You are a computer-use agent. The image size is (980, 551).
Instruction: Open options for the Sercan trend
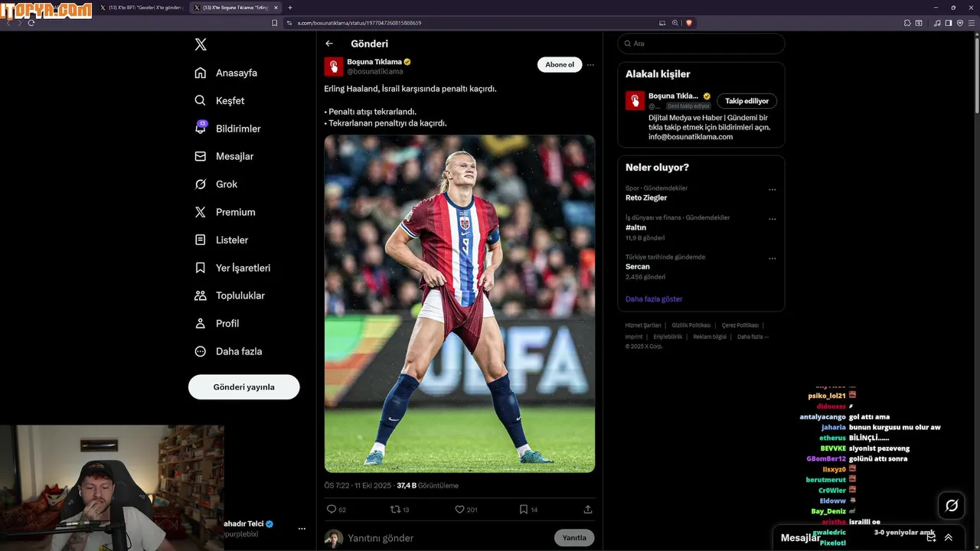click(772, 259)
